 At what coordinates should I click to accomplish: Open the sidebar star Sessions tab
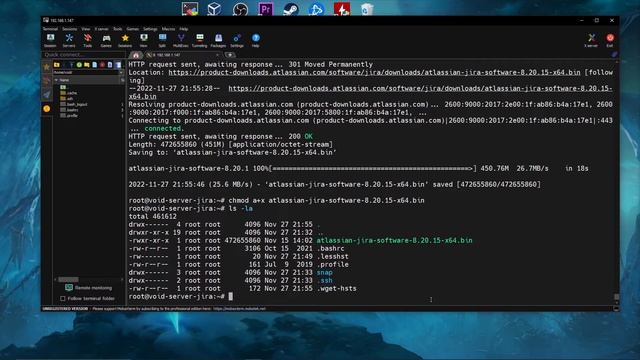click(47, 67)
